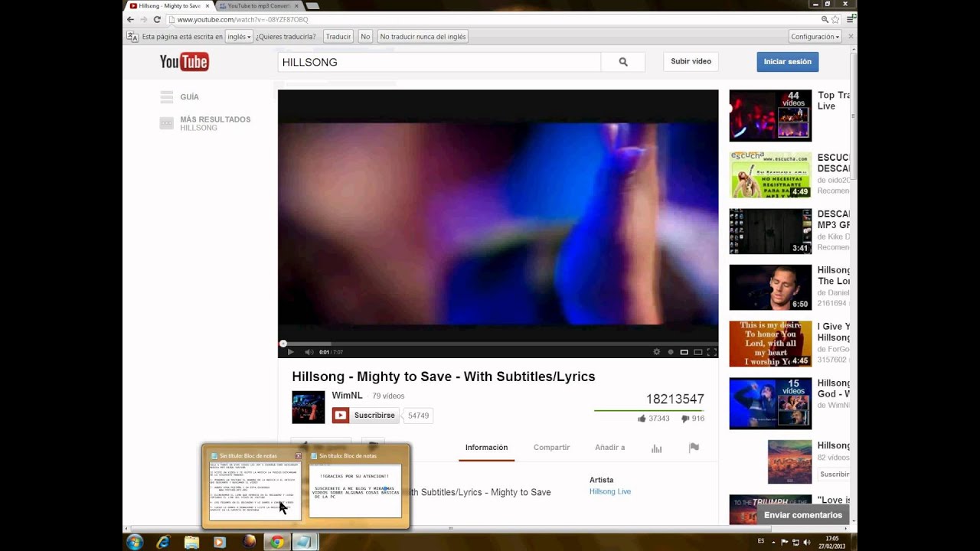This screenshot has width=980, height=551.
Task: Click the zoom magnifier icon in address bar
Action: click(x=825, y=19)
